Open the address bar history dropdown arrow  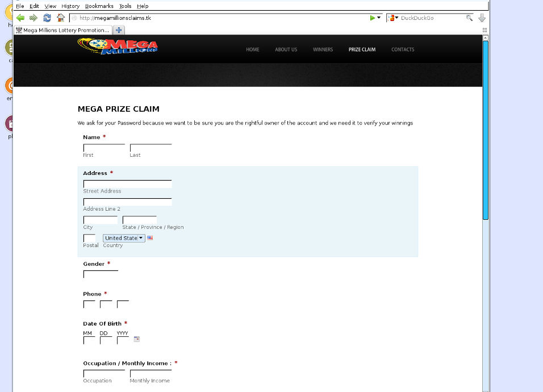(x=378, y=18)
